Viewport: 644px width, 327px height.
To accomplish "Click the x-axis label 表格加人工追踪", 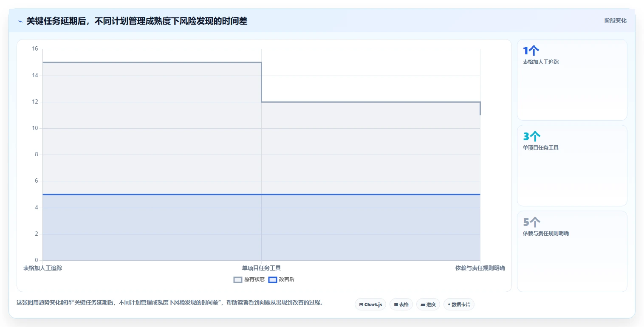I will [x=43, y=268].
